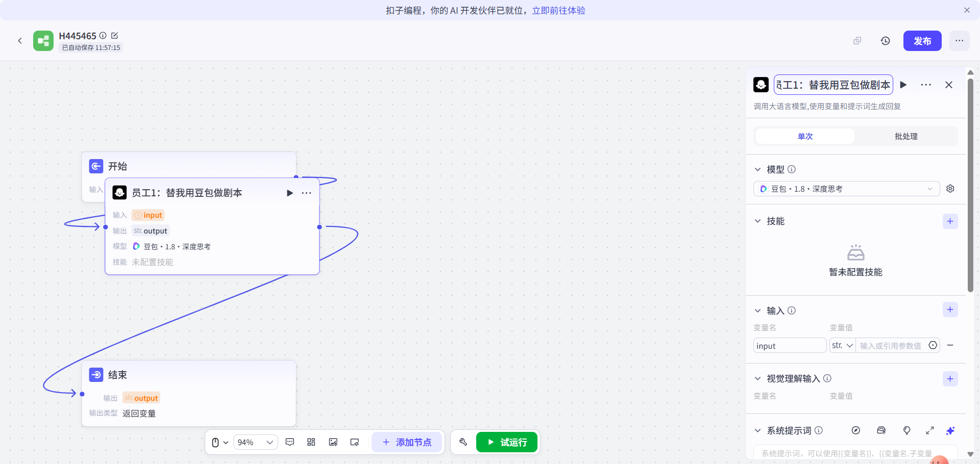This screenshot has width=980, height=464.
Task: Open side panel ellipsis menu
Action: click(926, 85)
